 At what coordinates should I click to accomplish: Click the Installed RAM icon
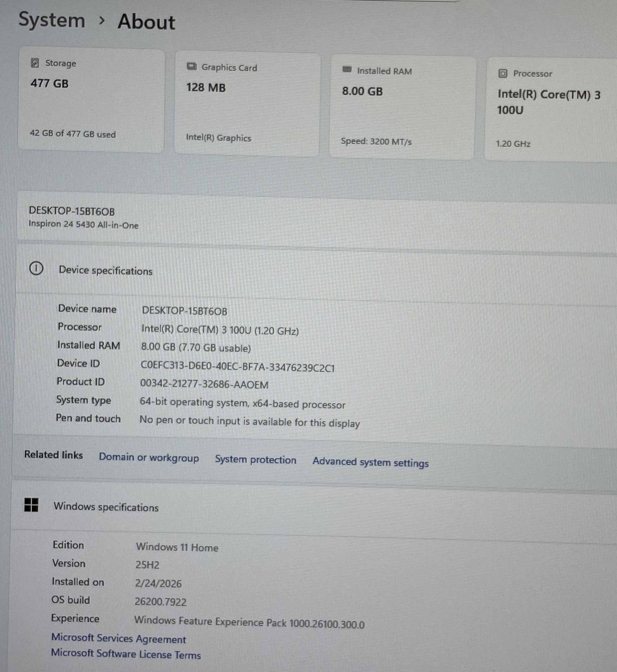coord(347,69)
